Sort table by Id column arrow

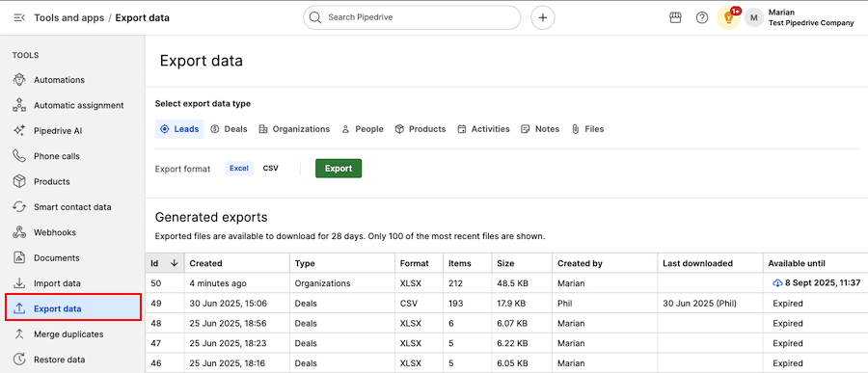pos(175,263)
